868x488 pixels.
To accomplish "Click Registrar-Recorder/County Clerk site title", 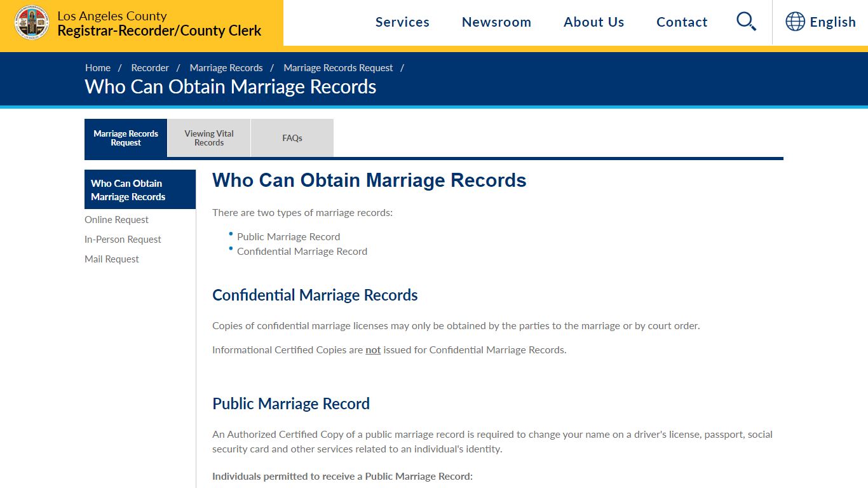I will point(159,30).
